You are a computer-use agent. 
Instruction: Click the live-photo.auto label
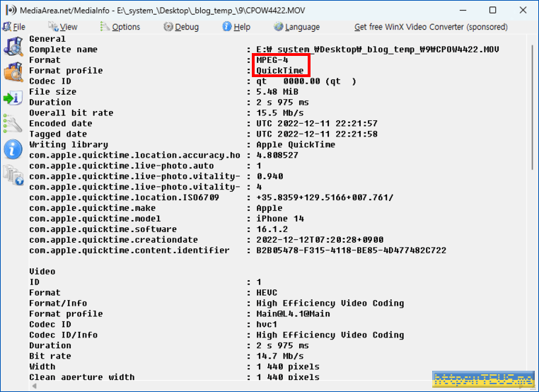122,166
